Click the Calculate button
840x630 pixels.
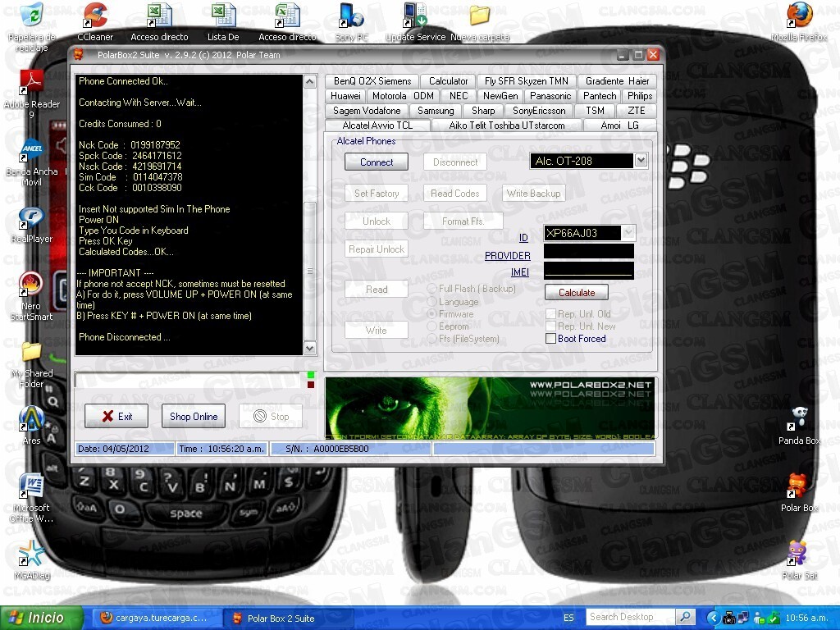pos(577,293)
